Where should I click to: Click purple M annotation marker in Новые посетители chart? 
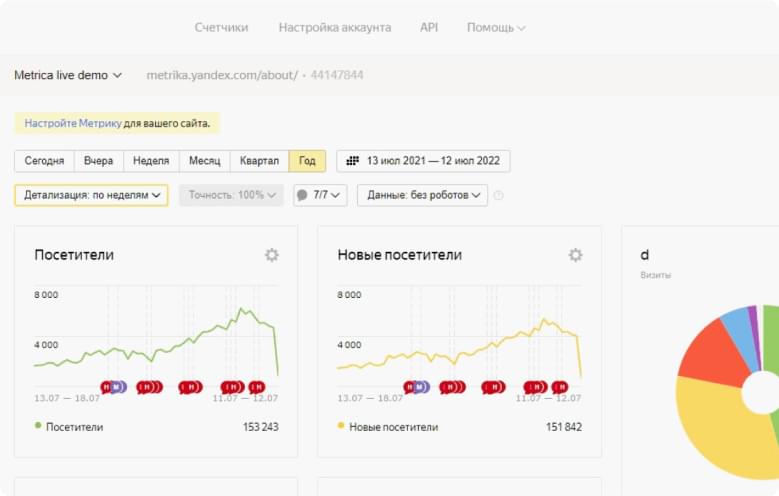pos(420,387)
